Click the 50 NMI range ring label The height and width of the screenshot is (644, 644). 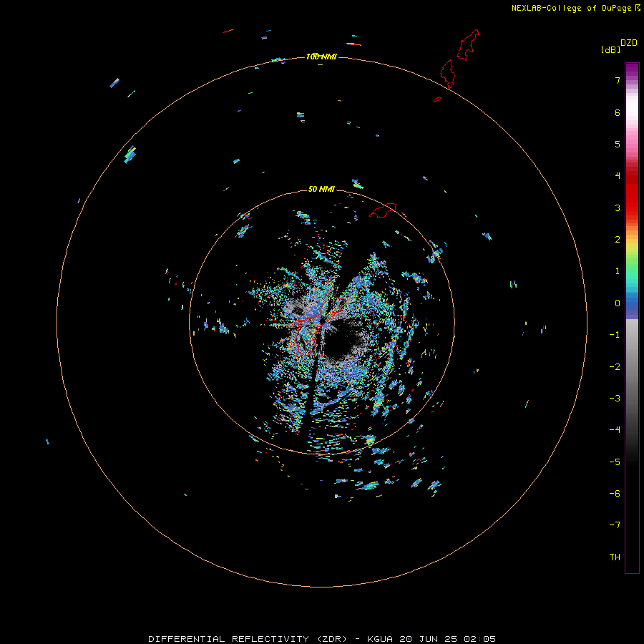[x=321, y=189]
